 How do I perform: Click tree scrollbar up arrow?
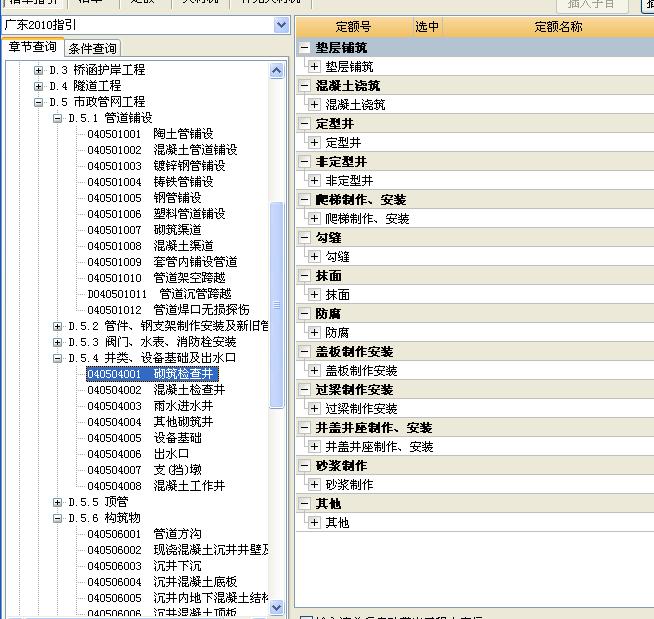point(277,70)
